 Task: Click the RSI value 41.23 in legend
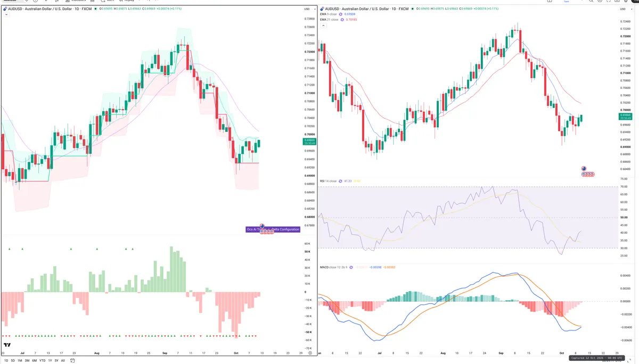tap(348, 181)
